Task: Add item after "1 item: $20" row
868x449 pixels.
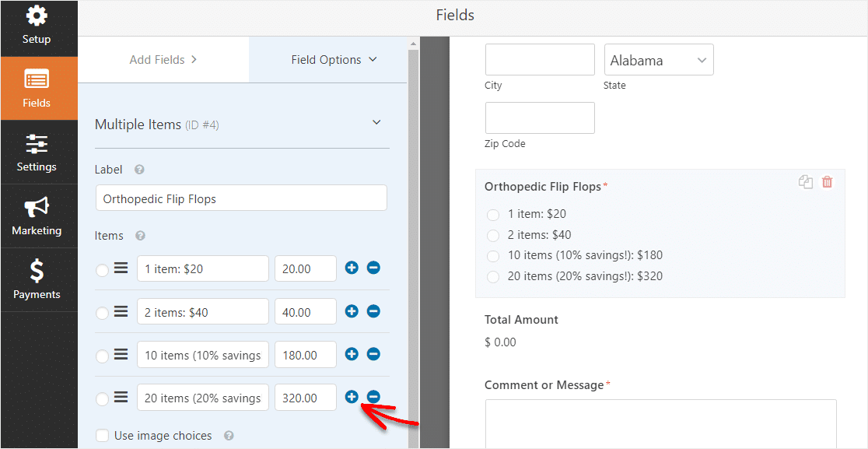Action: click(x=352, y=268)
